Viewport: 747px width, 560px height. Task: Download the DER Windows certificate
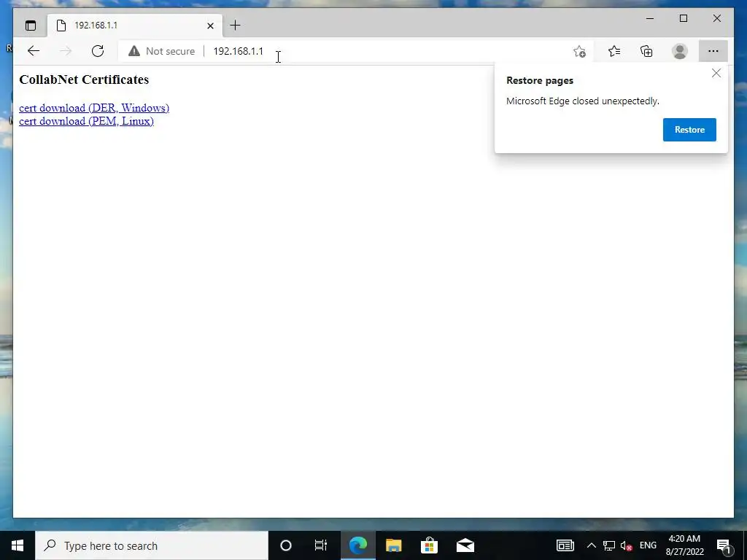[94, 108]
